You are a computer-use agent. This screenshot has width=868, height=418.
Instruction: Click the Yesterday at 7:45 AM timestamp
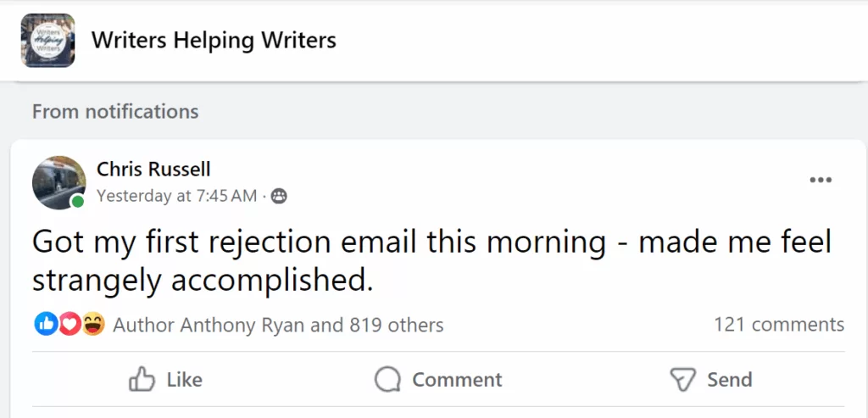click(176, 196)
